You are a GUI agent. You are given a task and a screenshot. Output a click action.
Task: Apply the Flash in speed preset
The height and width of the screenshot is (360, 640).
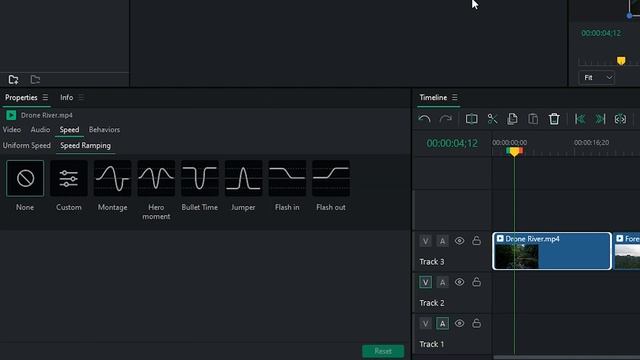coord(287,178)
